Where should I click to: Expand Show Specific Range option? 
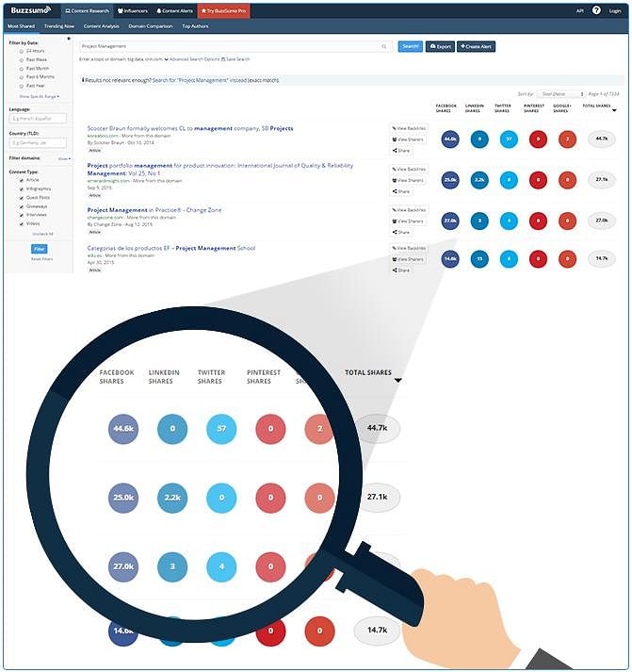(39, 96)
